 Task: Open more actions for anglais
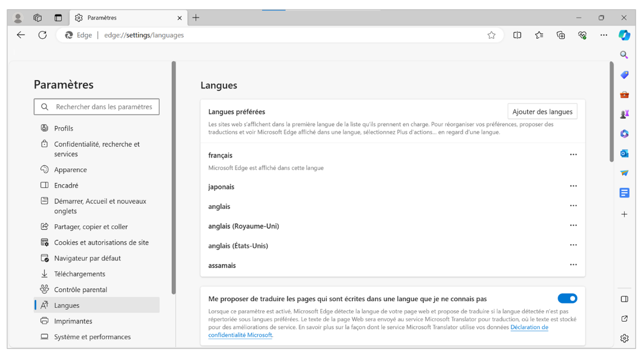(573, 205)
